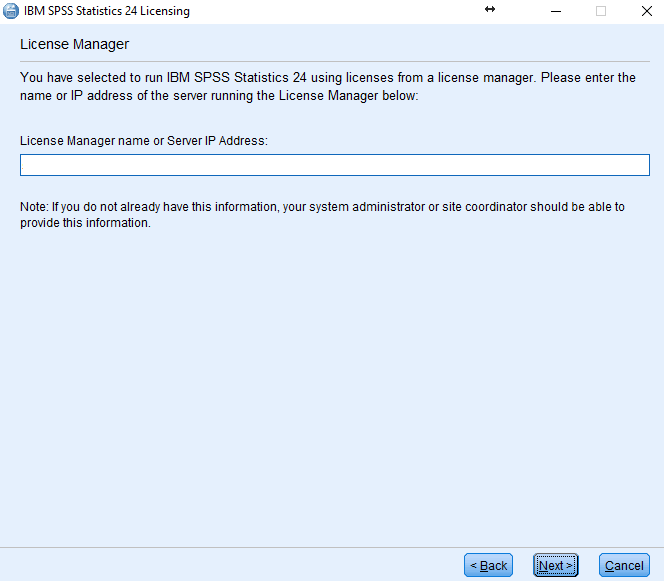
Task: Click the License Manager server address field
Action: pyautogui.click(x=335, y=165)
